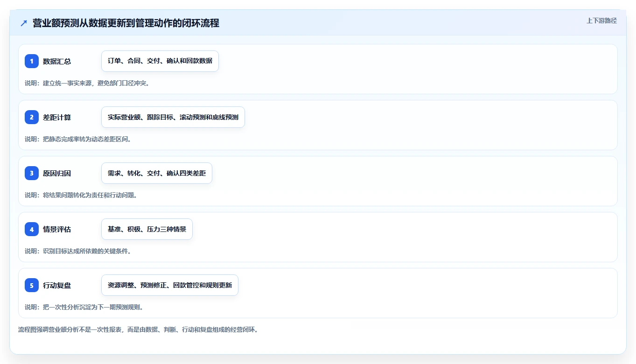This screenshot has height=364, width=636.
Task: Click the arrow icon beside the flowchart title
Action: 24,23
